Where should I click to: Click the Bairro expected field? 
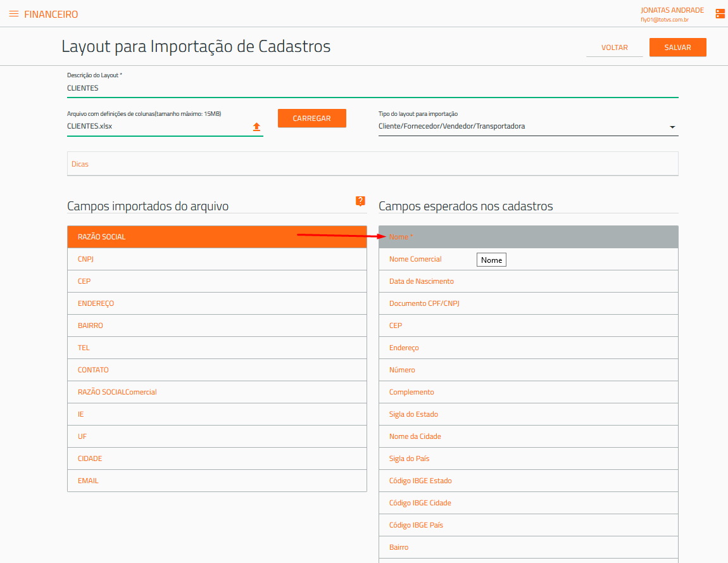[x=529, y=547]
